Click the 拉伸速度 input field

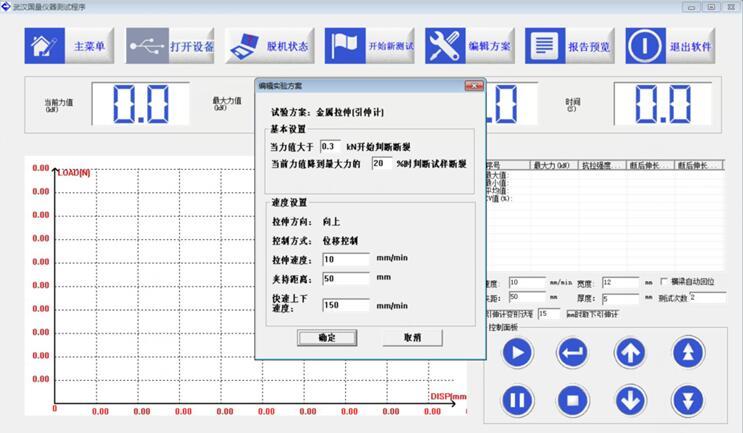pyautogui.click(x=346, y=260)
